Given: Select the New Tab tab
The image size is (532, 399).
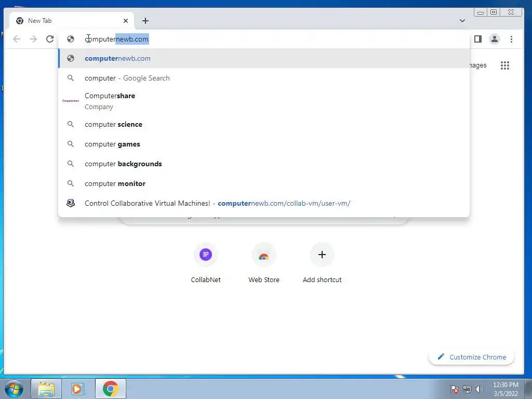Looking at the screenshot, I should (72, 21).
